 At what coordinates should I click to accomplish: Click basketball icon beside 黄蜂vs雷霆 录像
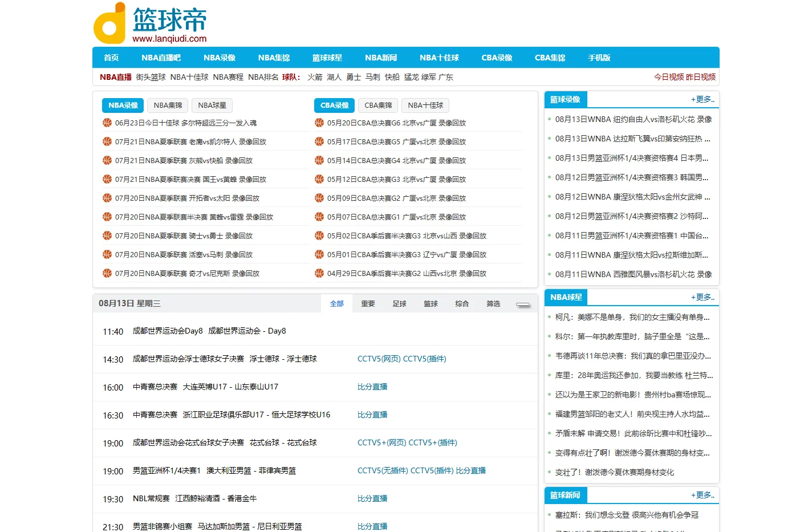point(107,217)
